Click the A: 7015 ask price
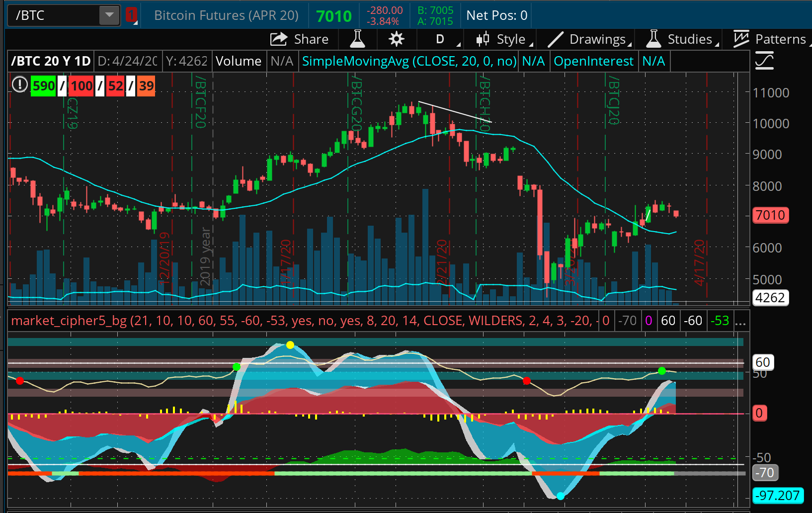Screen dimensions: 812x513 (435, 21)
